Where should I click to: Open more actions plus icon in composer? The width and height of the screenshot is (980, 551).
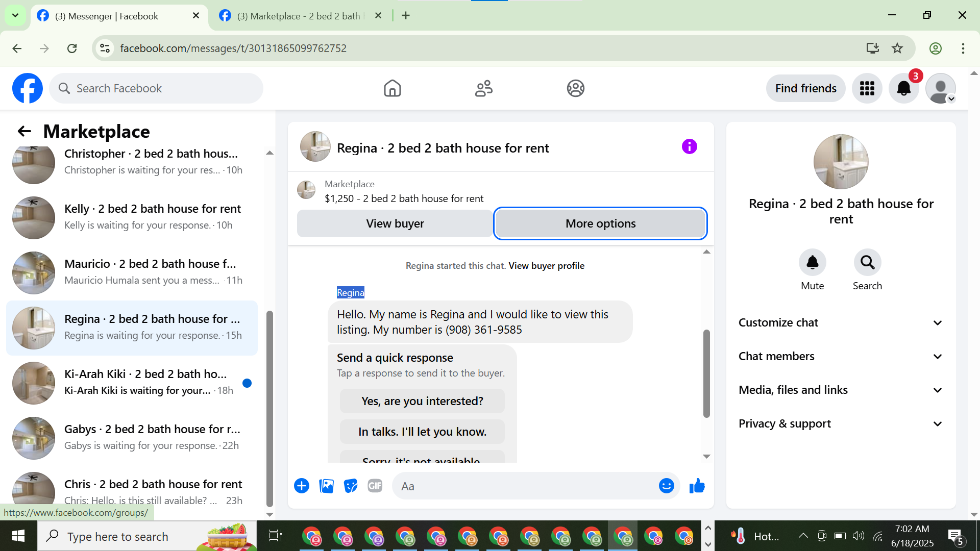click(302, 486)
